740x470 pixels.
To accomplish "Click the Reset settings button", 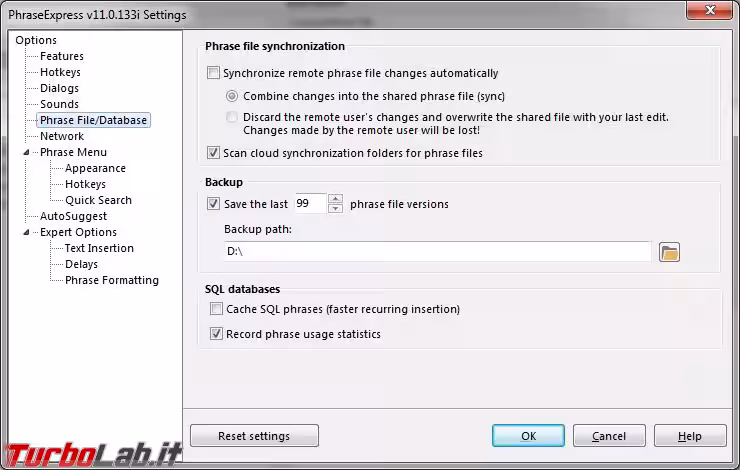I will tap(254, 436).
